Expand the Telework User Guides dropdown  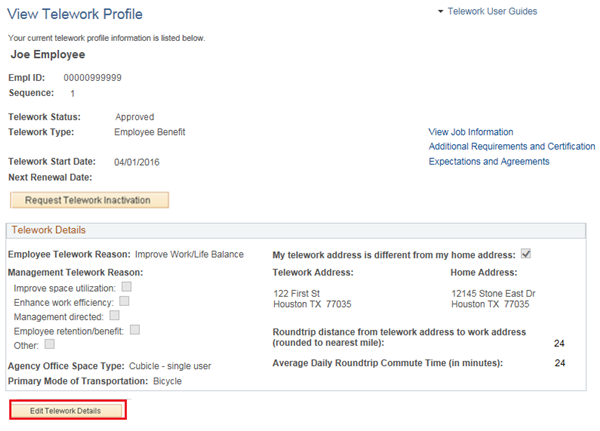(486, 11)
